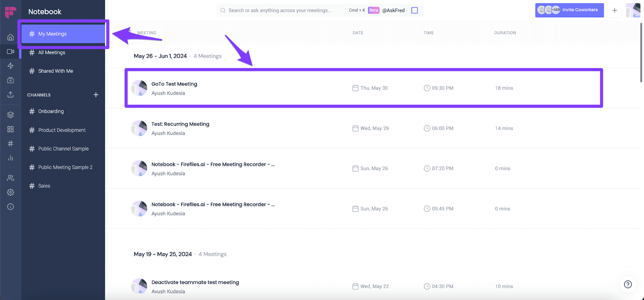Click the search magnifier icon

tap(223, 10)
